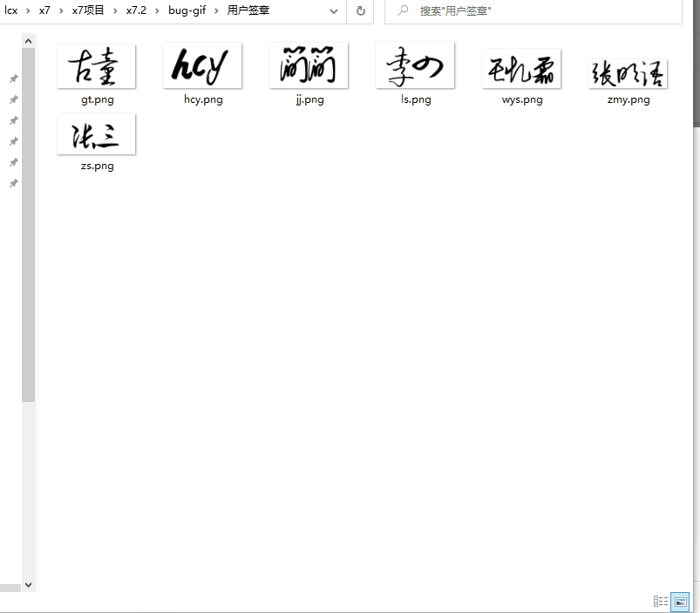This screenshot has height=613, width=700.
Task: Click the zs.png file name label
Action: coord(98,166)
